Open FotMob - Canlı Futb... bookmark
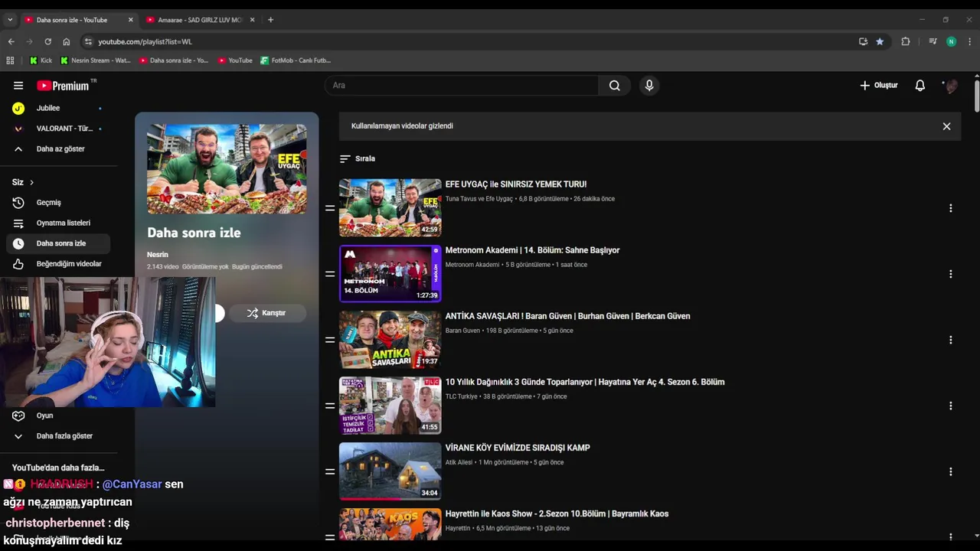This screenshot has width=980, height=551. 296,60
